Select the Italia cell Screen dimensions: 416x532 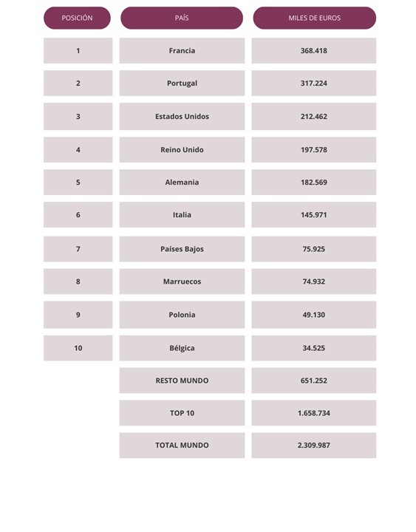[x=182, y=215]
